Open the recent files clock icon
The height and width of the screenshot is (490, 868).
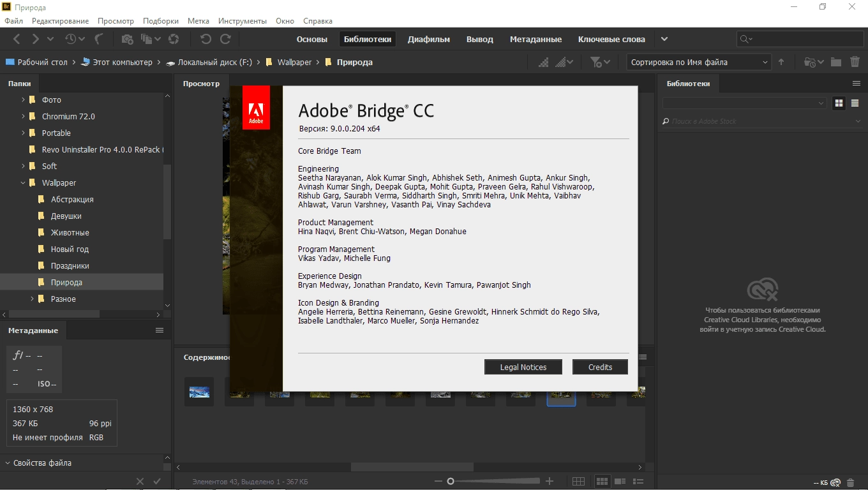coord(70,39)
